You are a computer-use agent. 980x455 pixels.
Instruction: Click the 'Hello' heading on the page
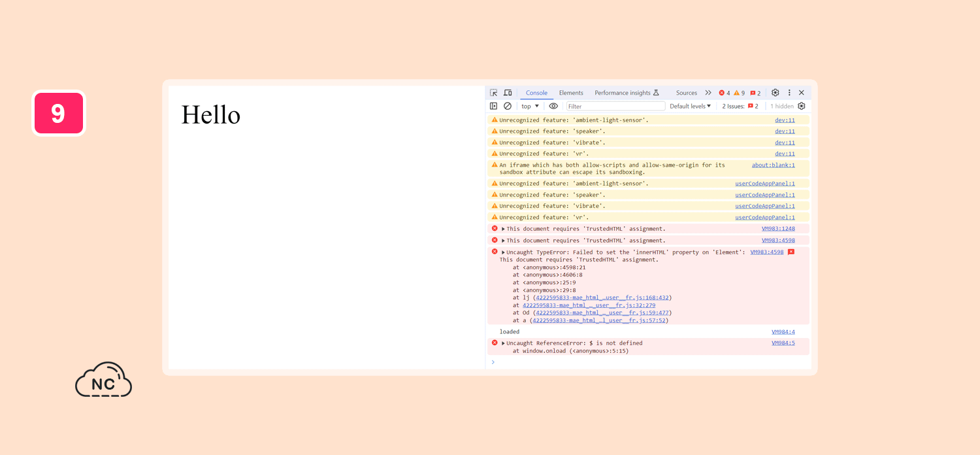tap(211, 115)
